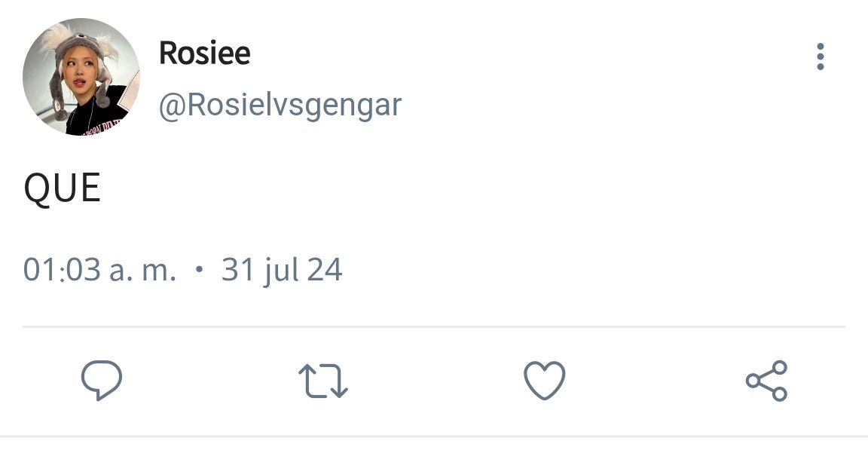Click the 01:03 a. m. timestamp
This screenshot has height=450, width=868.
(x=99, y=270)
